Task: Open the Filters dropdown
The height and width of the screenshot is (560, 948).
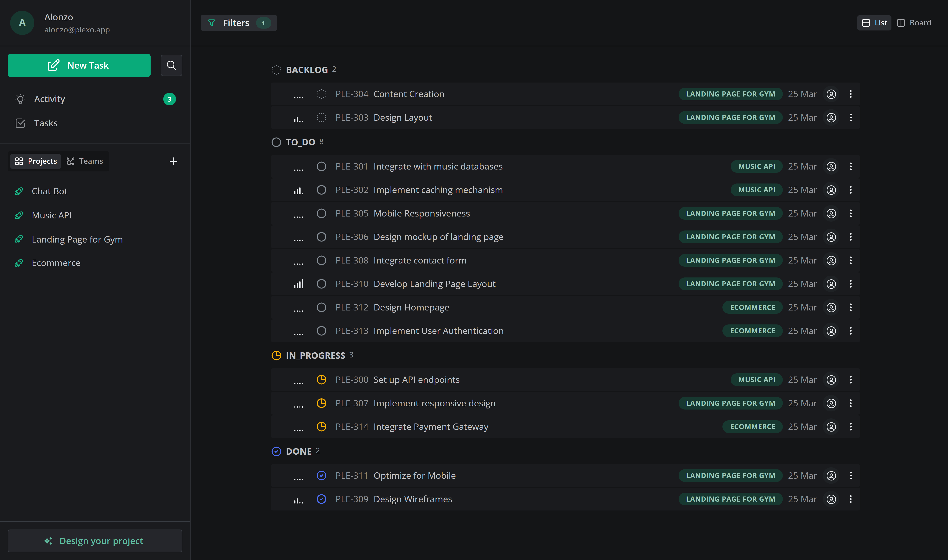Action: pos(239,23)
